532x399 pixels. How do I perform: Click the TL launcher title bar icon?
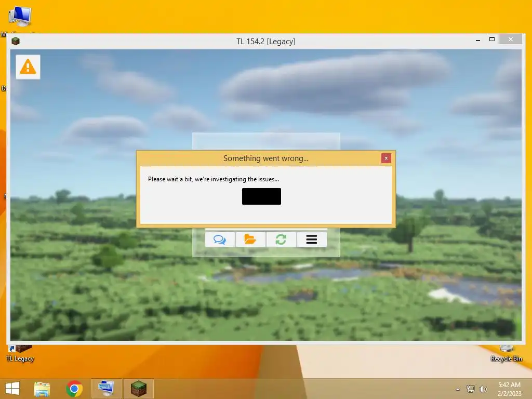[x=15, y=42]
